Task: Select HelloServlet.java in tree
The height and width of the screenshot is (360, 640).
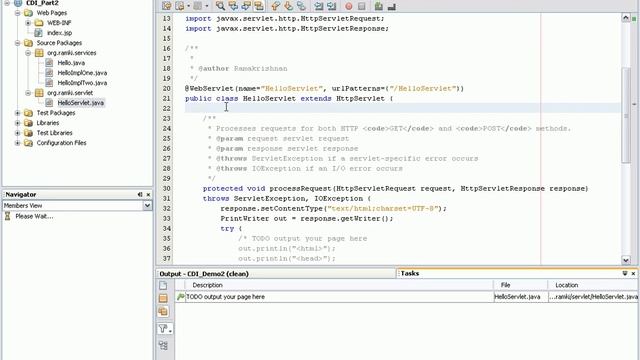Action: pos(81,103)
